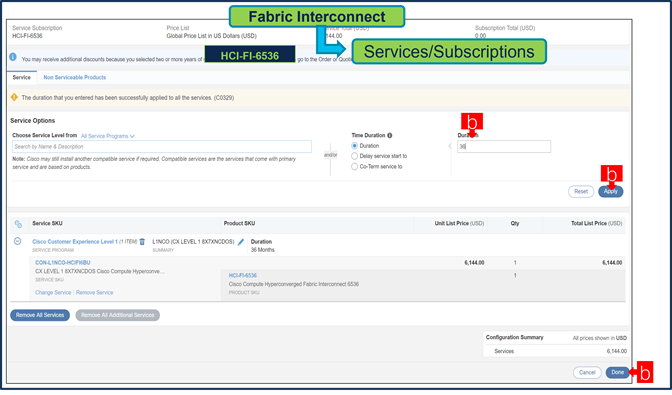Image resolution: width=672 pixels, height=395 pixels.
Task: Open Non Serviceable Products tab
Action: (x=75, y=78)
